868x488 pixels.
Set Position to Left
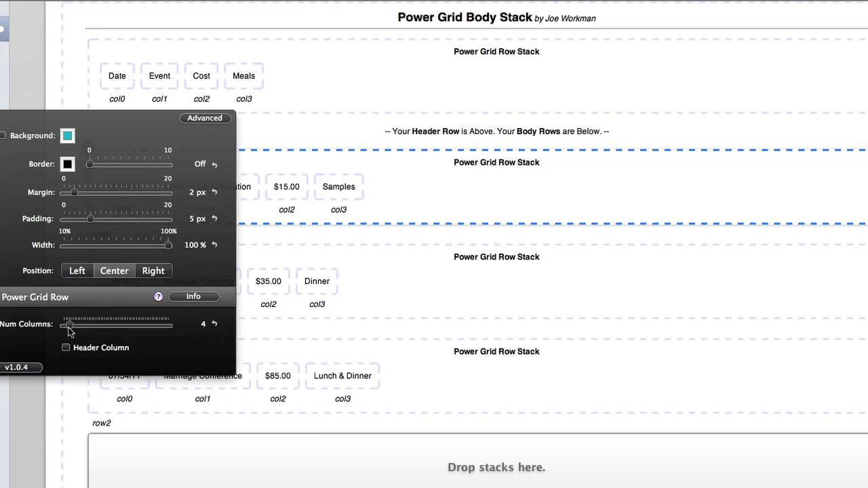point(77,270)
